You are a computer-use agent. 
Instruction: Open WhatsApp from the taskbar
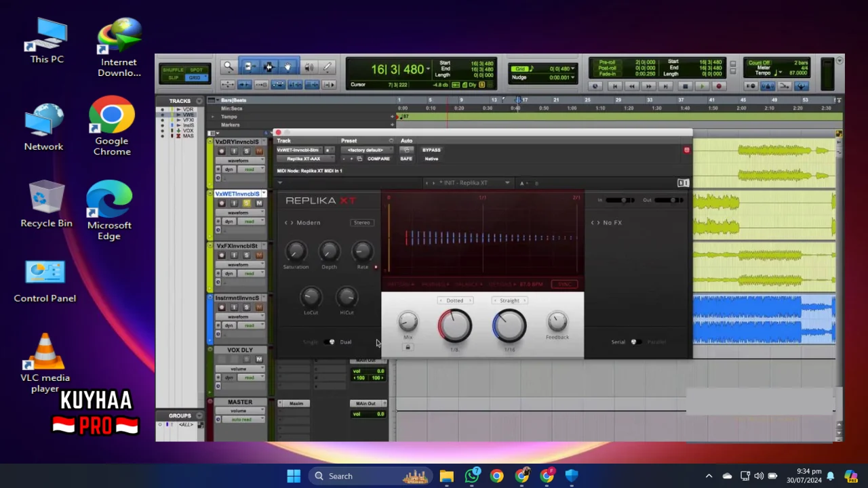pyautogui.click(x=472, y=476)
